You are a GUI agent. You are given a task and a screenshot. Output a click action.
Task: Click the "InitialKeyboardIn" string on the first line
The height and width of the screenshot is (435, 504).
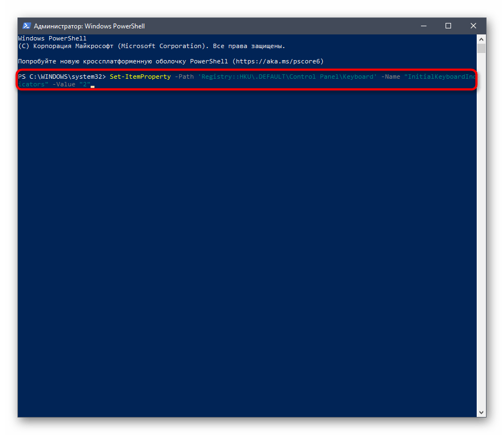[439, 77]
